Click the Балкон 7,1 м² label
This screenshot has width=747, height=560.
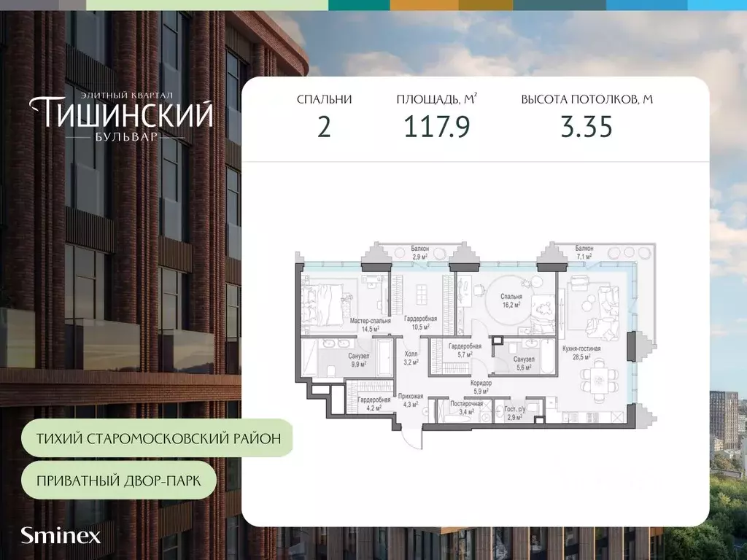click(584, 252)
